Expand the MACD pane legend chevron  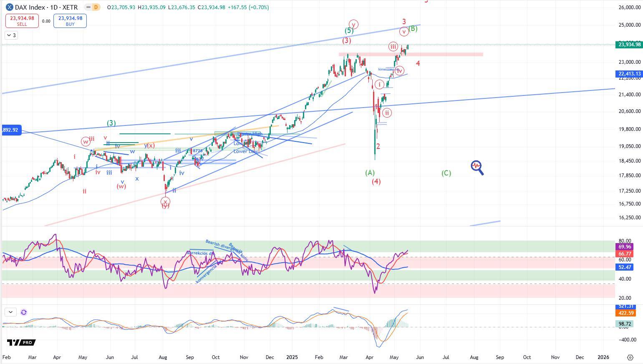[10, 312]
